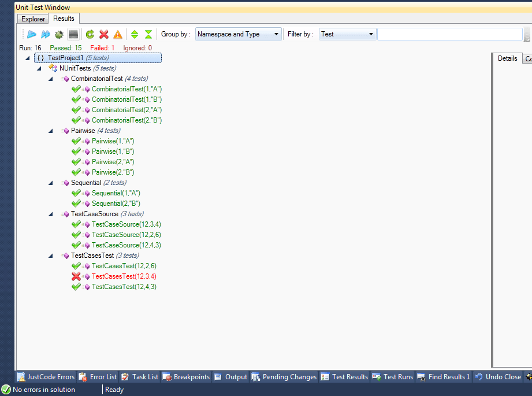The height and width of the screenshot is (396, 532).
Task: Click the NUnitTests class icon
Action: tap(53, 68)
